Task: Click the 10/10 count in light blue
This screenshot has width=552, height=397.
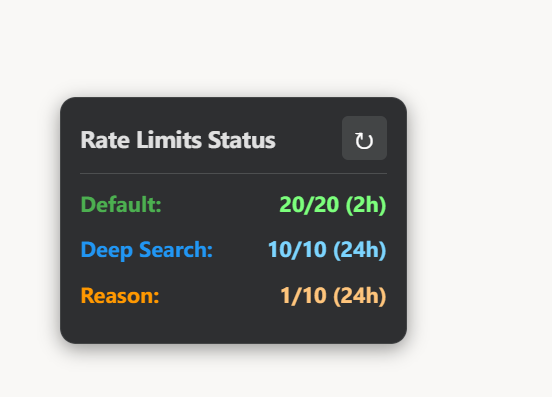Action: (x=297, y=250)
